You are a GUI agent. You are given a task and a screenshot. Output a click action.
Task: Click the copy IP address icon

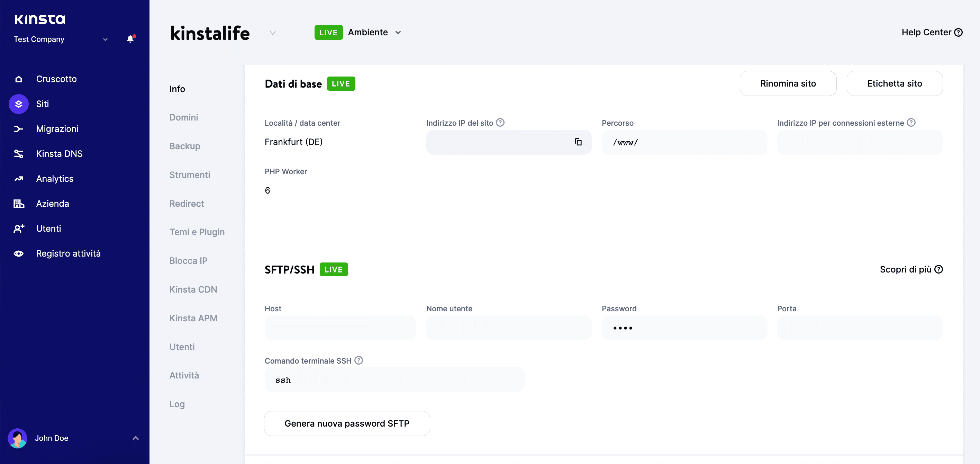coord(578,142)
